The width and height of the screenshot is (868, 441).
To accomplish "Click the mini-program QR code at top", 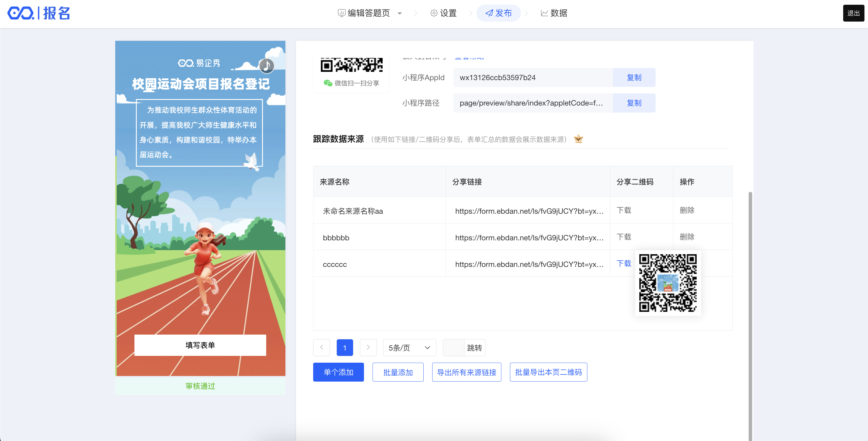I will pyautogui.click(x=351, y=65).
